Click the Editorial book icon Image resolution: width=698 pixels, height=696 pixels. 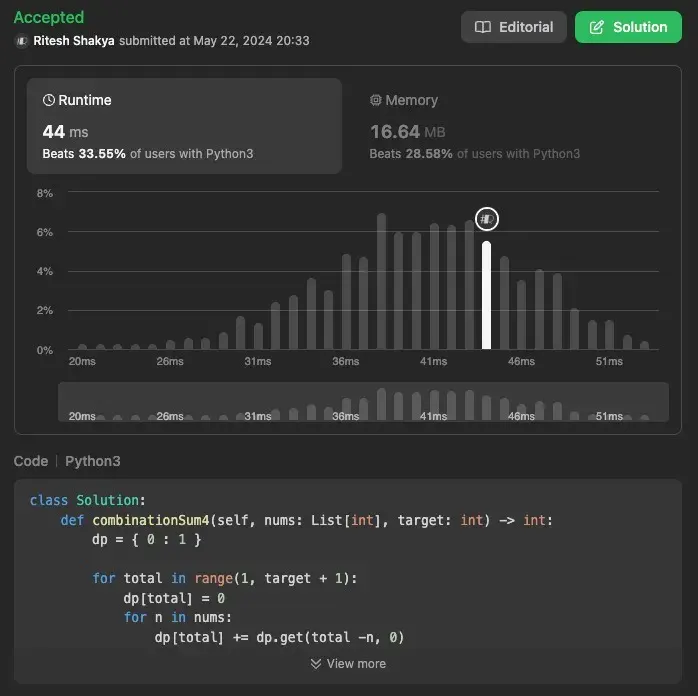click(483, 27)
